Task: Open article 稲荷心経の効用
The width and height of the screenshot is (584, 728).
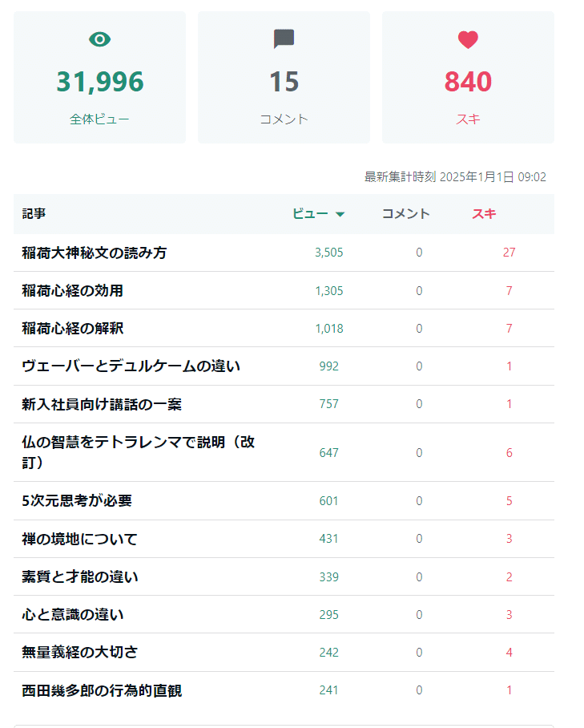Action: (x=73, y=290)
